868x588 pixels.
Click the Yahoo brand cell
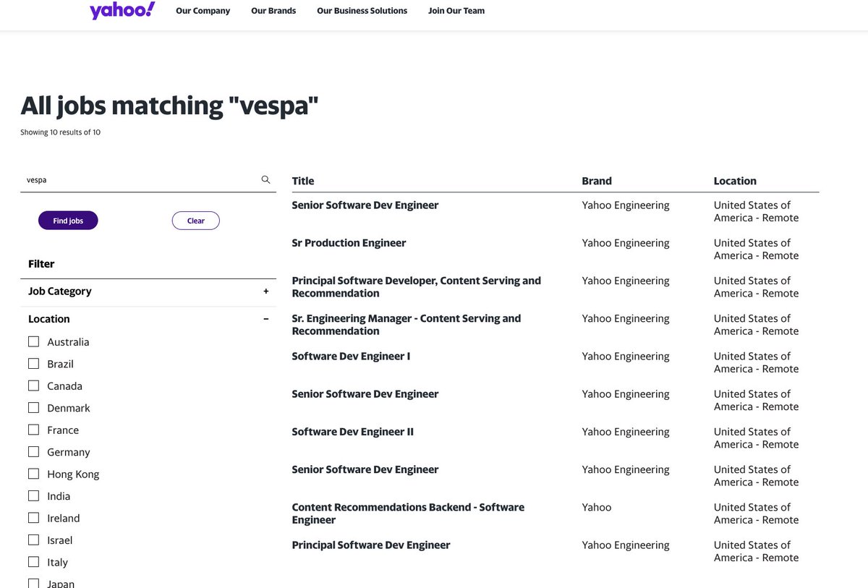597,508
